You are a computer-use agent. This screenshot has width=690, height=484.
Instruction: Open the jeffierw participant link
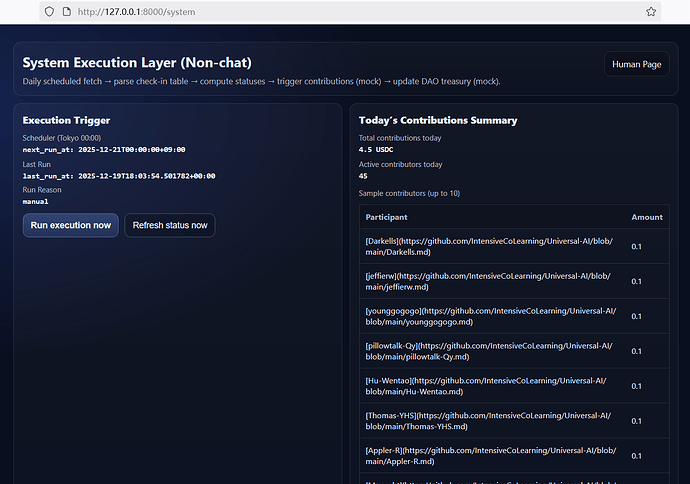tap(488, 281)
